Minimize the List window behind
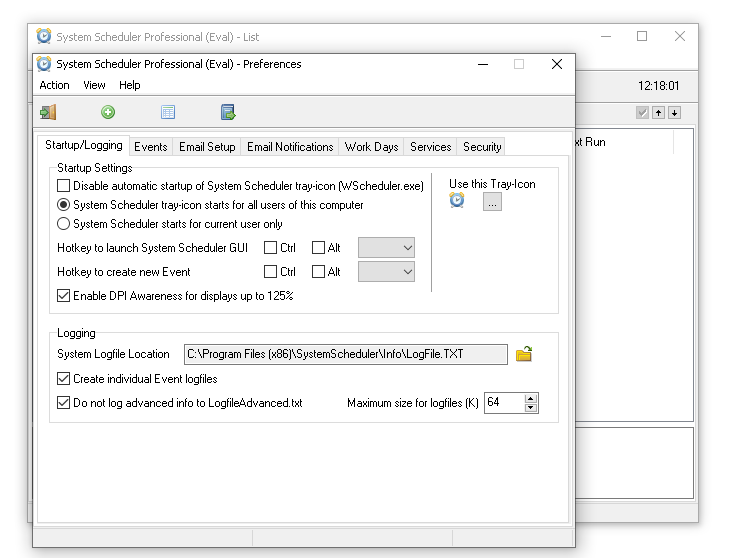 coord(606,36)
